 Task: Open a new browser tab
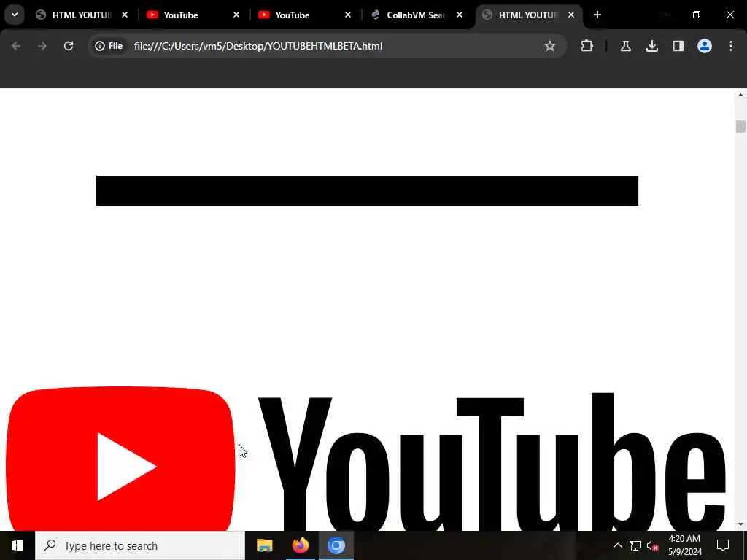(x=597, y=15)
